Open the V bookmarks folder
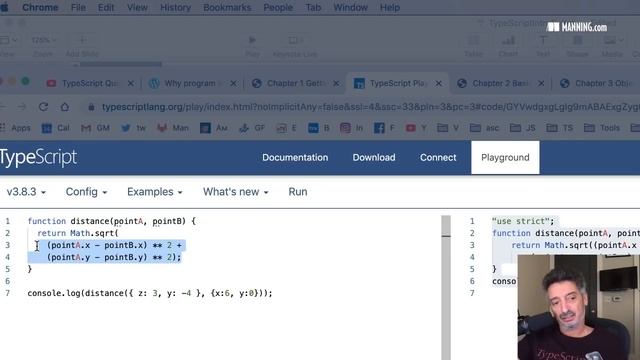The image size is (640, 360). pos(448,128)
